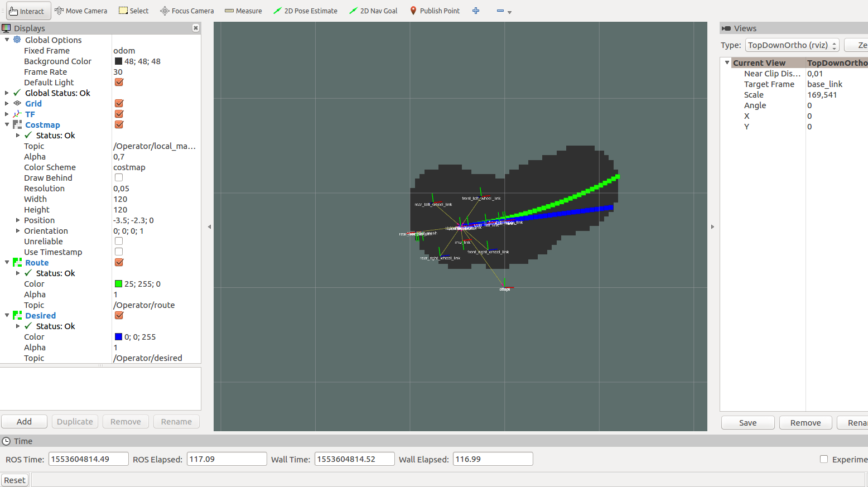The height and width of the screenshot is (487, 868).
Task: Uncheck the Costmap display checkbox
Action: point(119,124)
